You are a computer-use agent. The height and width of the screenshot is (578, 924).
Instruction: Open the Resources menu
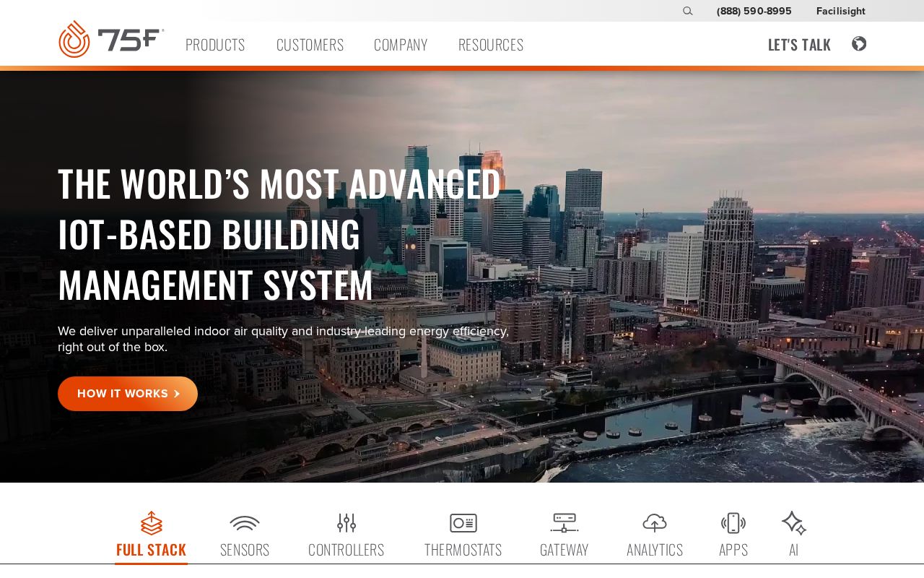coord(491,45)
